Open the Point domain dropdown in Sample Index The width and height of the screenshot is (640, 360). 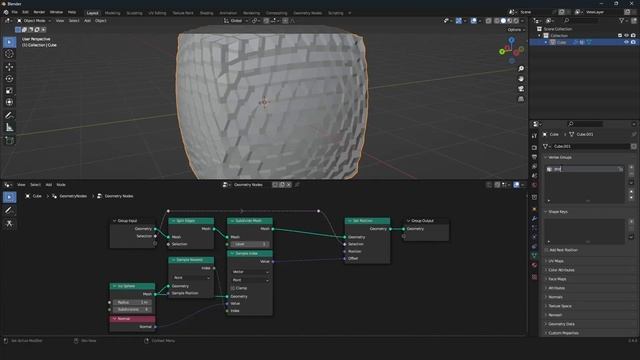click(x=250, y=280)
